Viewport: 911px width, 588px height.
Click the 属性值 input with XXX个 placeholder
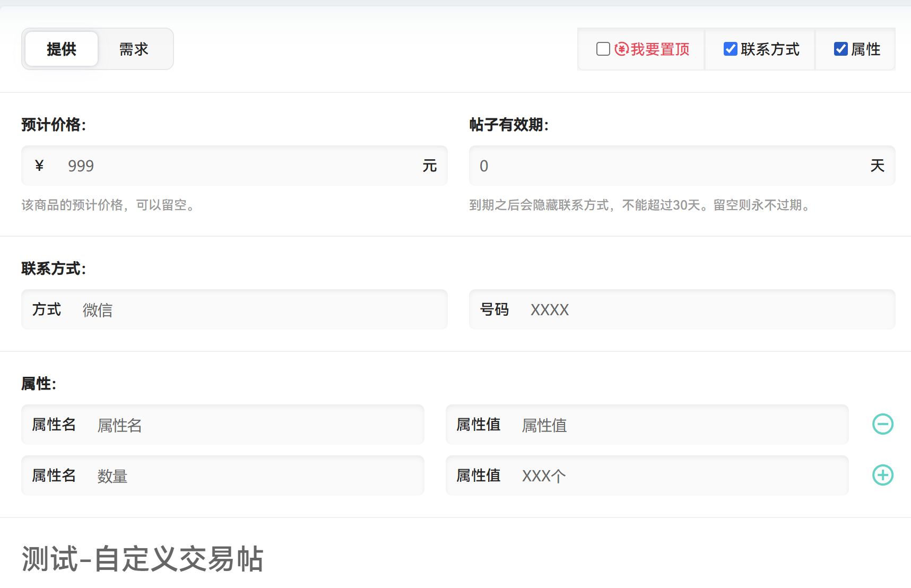pyautogui.click(x=679, y=476)
